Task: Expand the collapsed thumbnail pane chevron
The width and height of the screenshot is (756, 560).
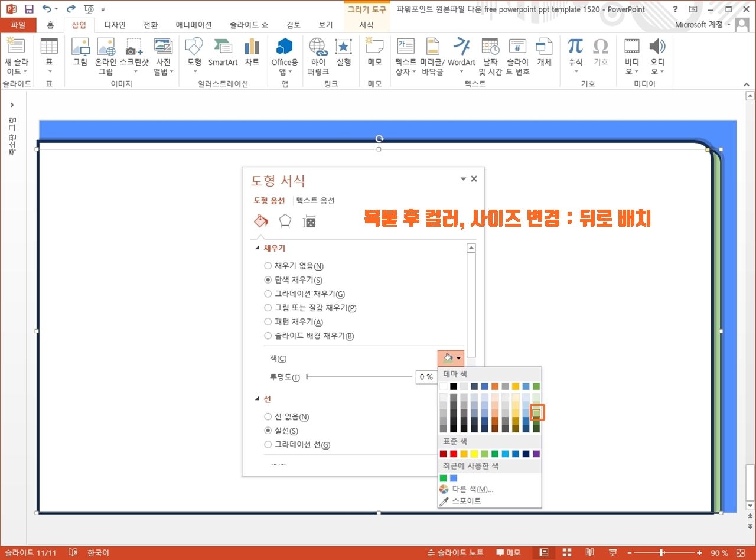Action: [12, 105]
